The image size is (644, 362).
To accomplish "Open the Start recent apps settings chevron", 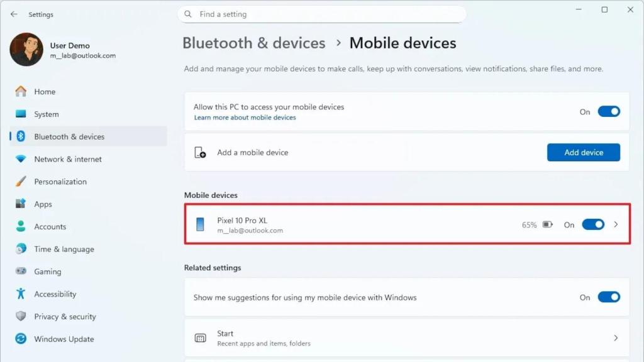I will tap(616, 337).
